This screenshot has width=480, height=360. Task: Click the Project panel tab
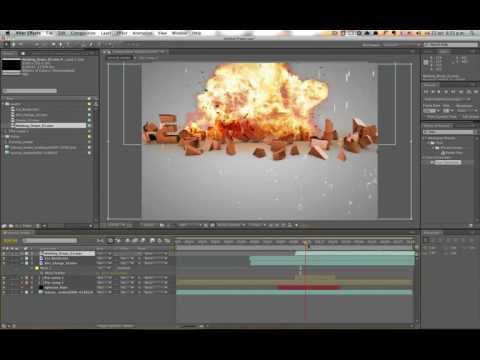pos(10,53)
